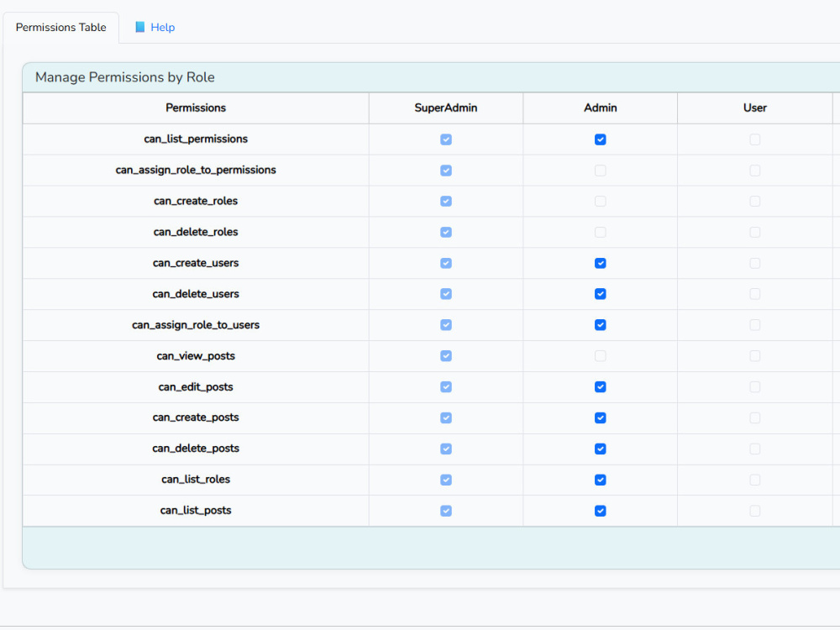Check User can_create_posts checkbox

click(755, 417)
